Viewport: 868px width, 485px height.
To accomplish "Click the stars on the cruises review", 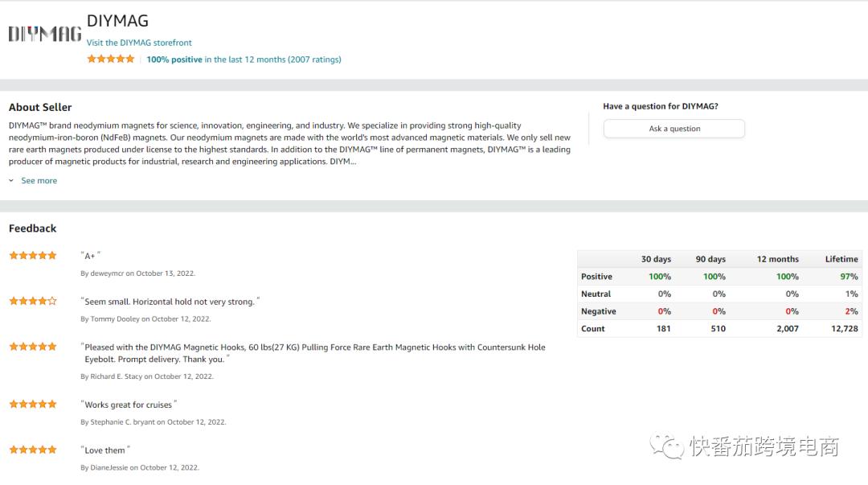I will tap(33, 404).
